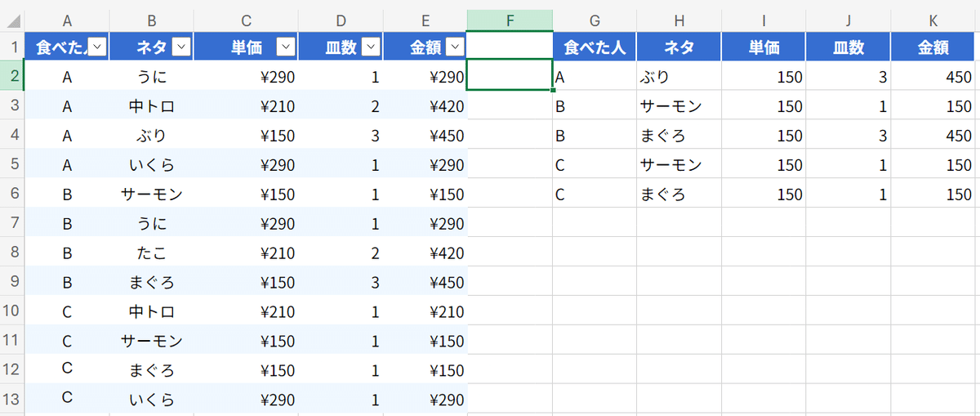Select the まぐろ cell in row 4 column H

point(679,135)
